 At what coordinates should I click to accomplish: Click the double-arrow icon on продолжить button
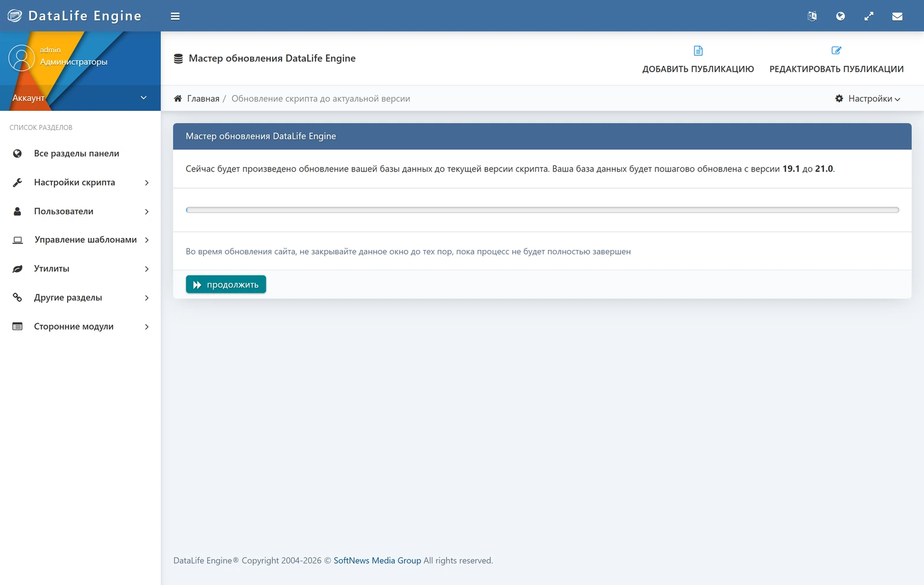(x=197, y=285)
